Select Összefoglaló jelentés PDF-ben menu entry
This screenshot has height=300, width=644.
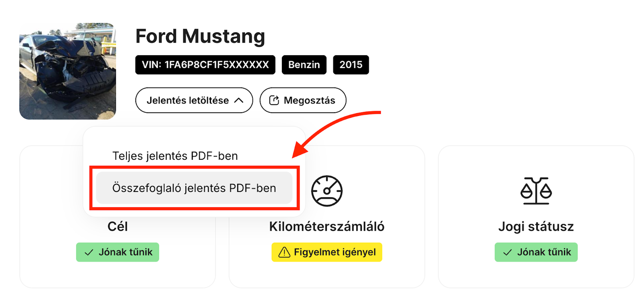[194, 188]
